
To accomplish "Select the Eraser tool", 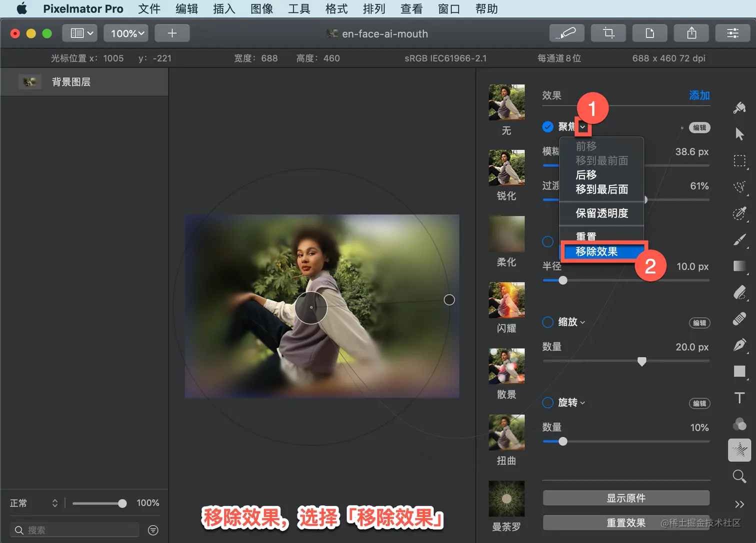I will point(739,292).
